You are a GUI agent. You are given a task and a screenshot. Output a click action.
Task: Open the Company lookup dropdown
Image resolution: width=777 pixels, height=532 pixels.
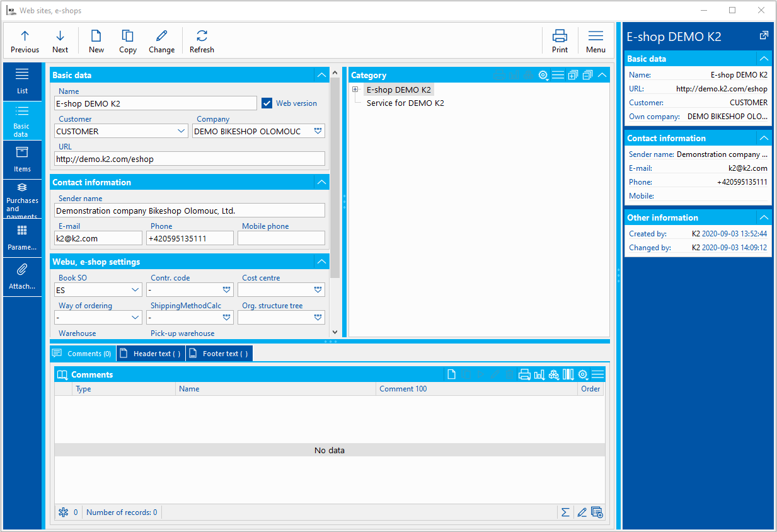pos(318,131)
